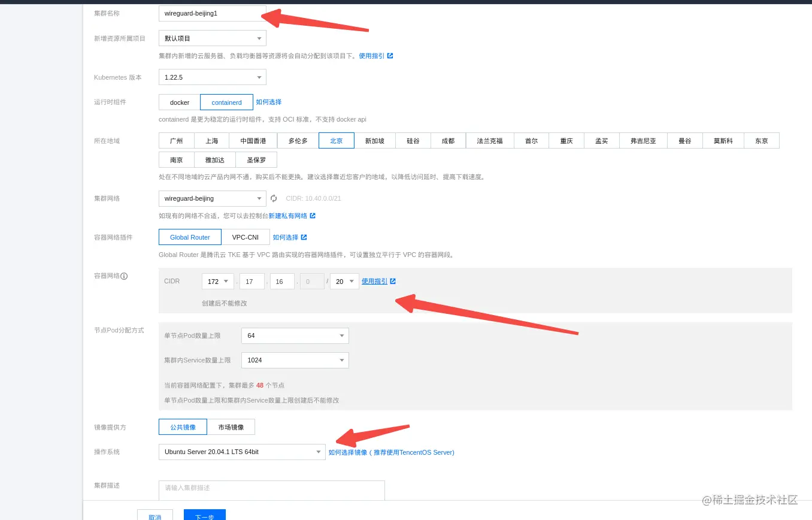Screen dimensions: 812x520
Task: Open the 单节点Pod数量上限 dropdown showing 64
Action: pyautogui.click(x=295, y=335)
